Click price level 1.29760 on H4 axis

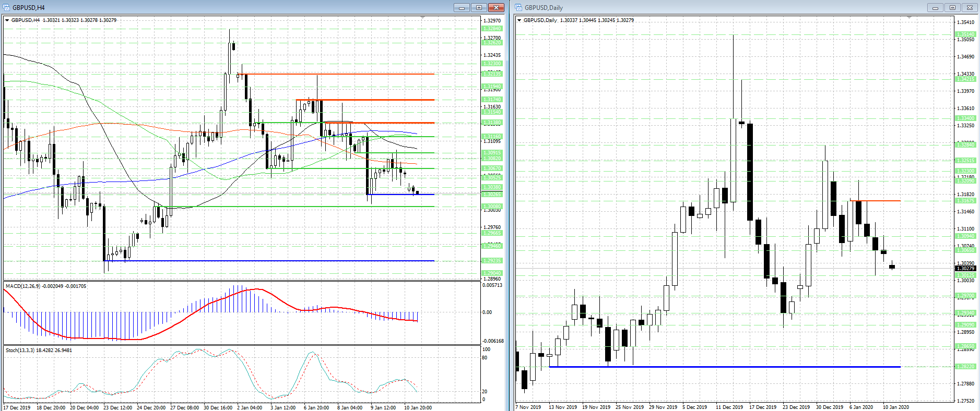click(492, 227)
